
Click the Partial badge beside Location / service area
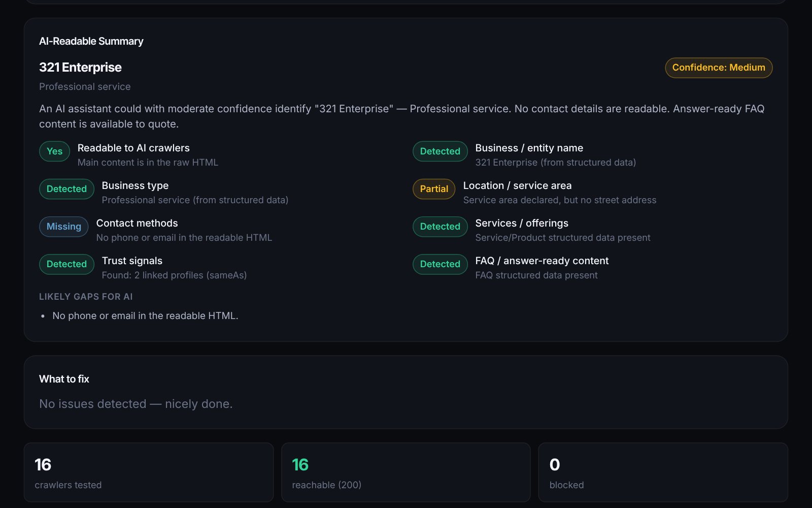pos(434,188)
